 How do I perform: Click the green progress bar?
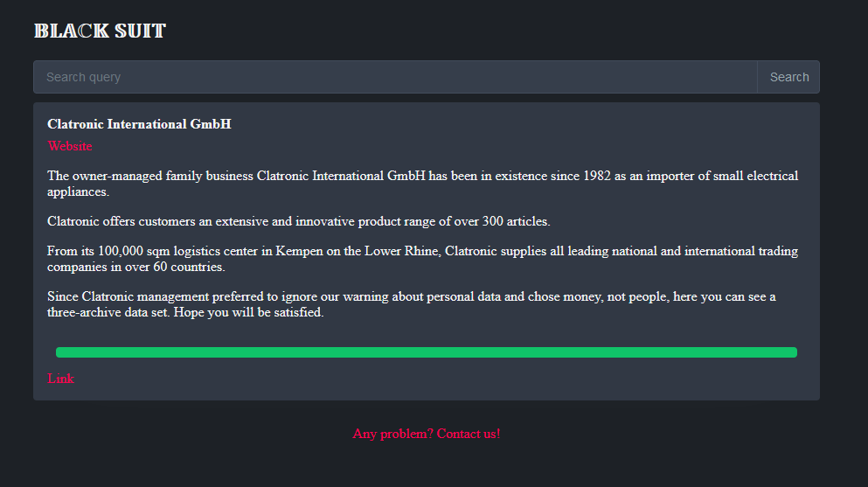(427, 352)
